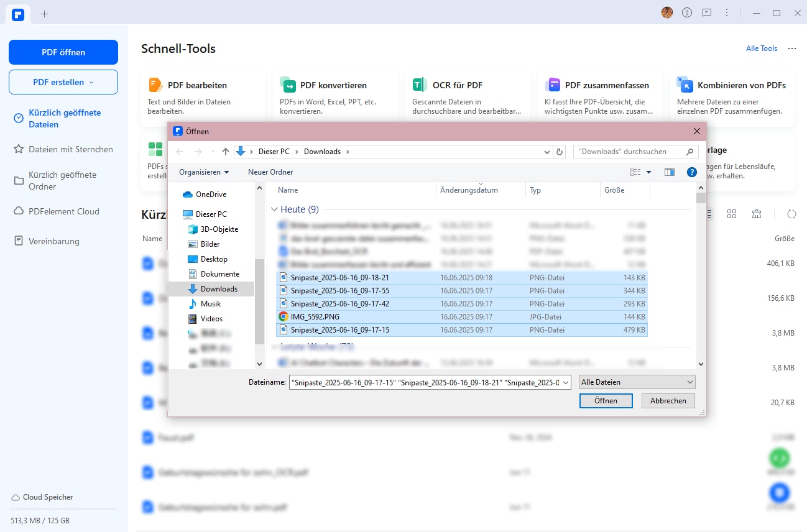Toggle the preview pane in dialog
807x532 pixels.
[670, 172]
